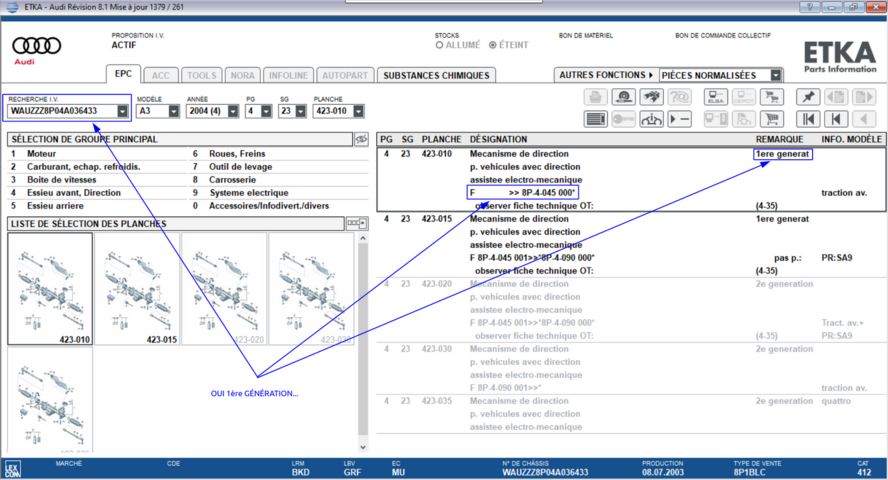This screenshot has height=480, width=888.
Task: Click the computer-to-device transfer icon
Action: pyautogui.click(x=716, y=119)
